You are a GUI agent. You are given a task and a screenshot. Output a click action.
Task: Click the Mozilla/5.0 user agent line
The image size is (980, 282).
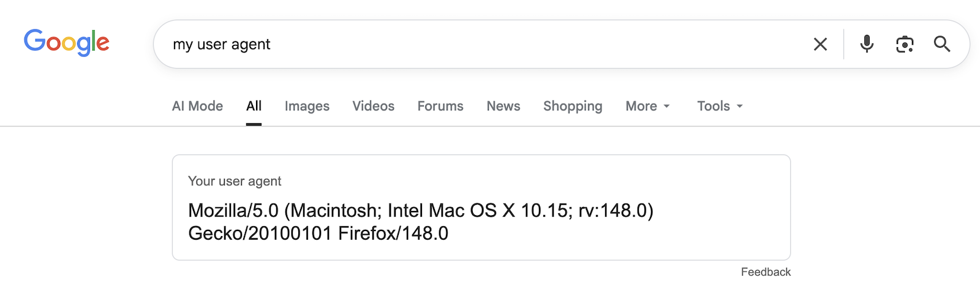(x=420, y=210)
